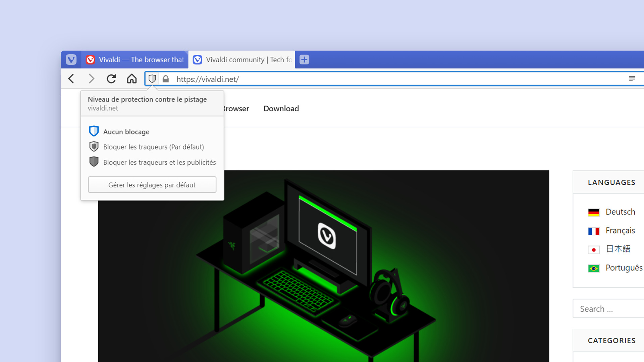644x362 pixels.
Task: Click the CATEGORIES widget heading
Action: pos(611,341)
